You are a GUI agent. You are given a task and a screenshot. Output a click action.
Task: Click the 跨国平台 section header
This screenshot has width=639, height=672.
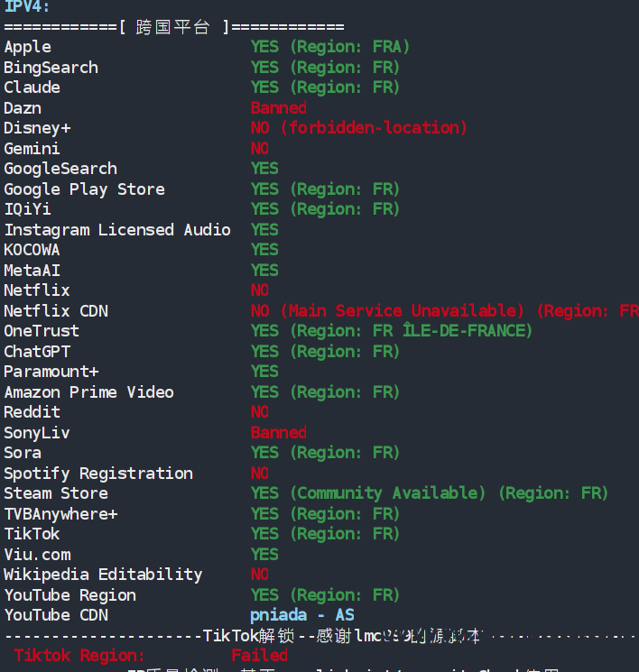pyautogui.click(x=173, y=27)
